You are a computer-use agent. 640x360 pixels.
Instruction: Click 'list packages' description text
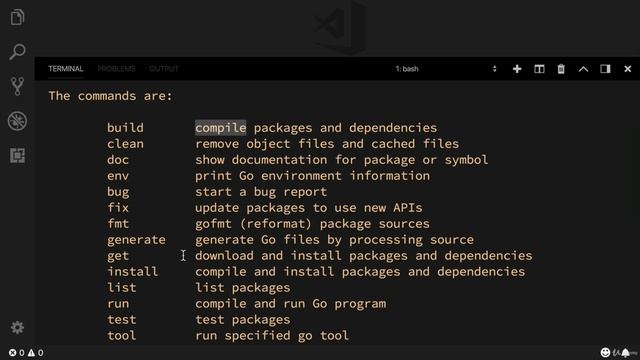point(242,288)
